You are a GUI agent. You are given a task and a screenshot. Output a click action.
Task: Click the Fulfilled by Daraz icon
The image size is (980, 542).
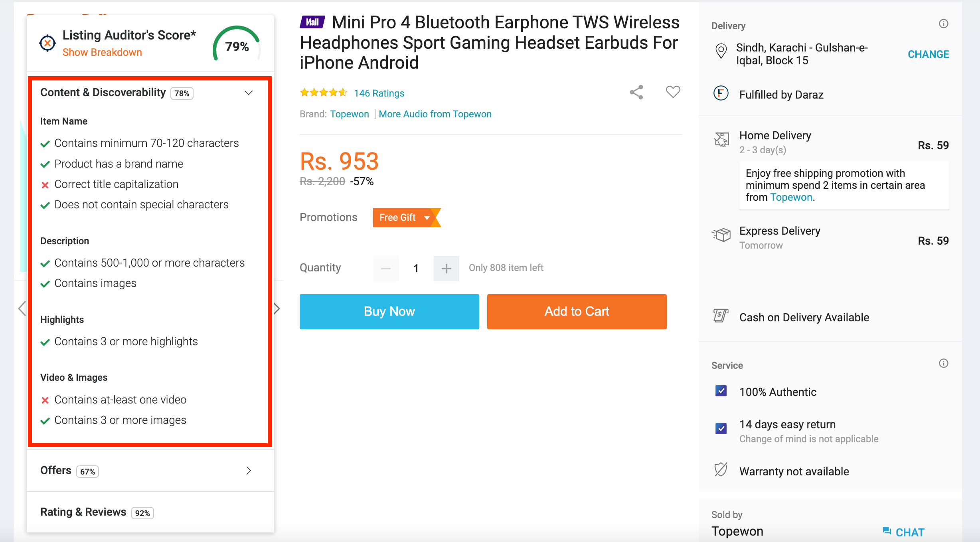(721, 93)
